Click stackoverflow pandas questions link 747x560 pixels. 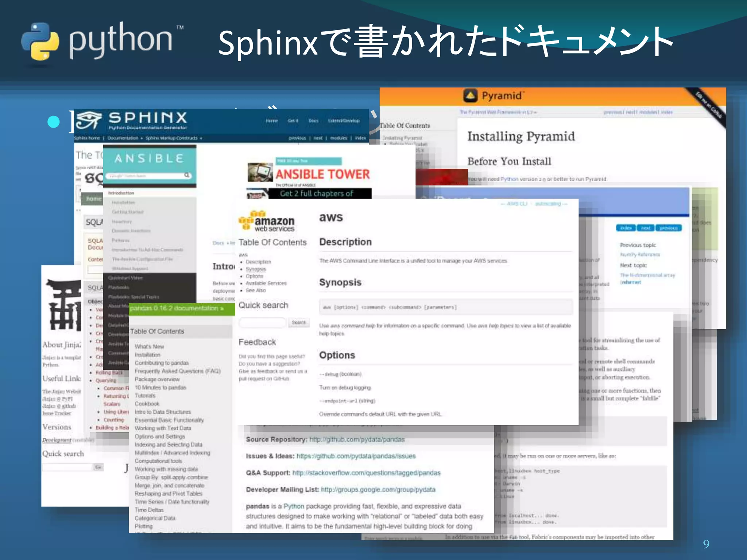point(367,473)
